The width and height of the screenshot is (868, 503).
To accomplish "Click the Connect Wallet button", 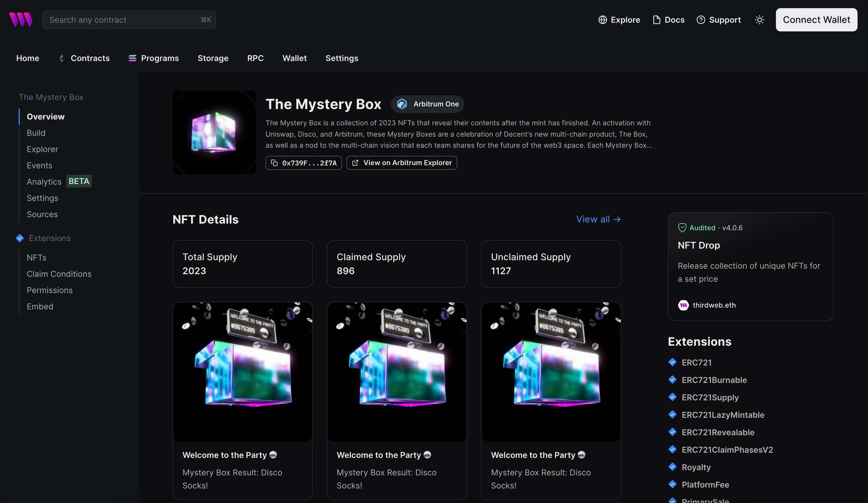I will click(x=816, y=20).
